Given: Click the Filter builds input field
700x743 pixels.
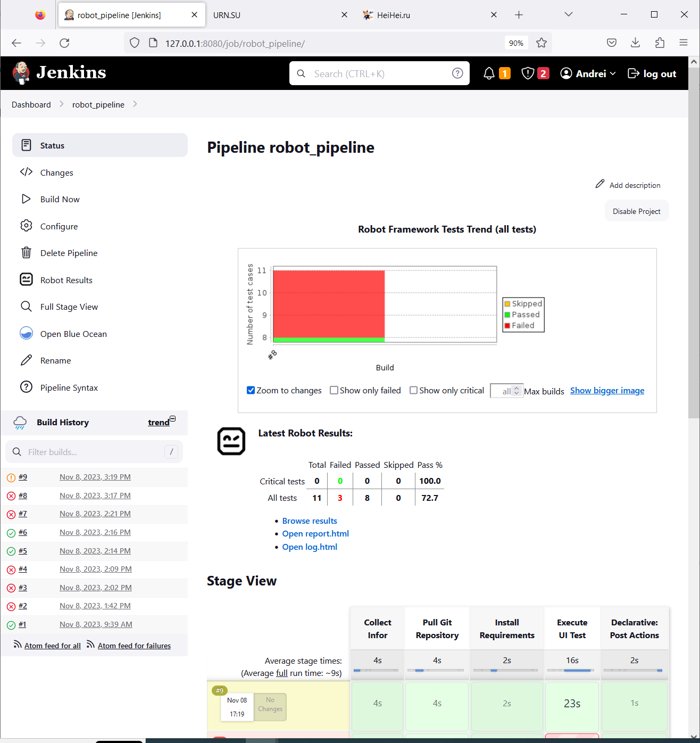Looking at the screenshot, I should pyautogui.click(x=94, y=452).
